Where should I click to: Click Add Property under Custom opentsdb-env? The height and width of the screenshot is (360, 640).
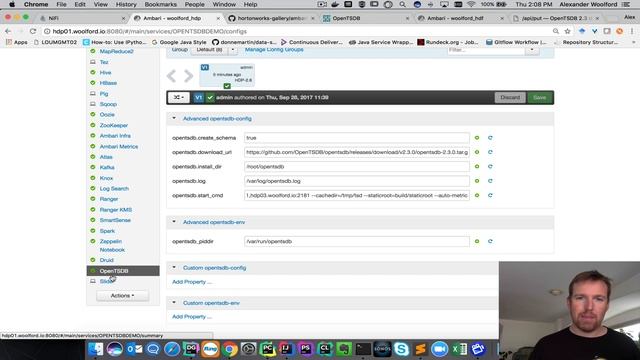coord(191,317)
